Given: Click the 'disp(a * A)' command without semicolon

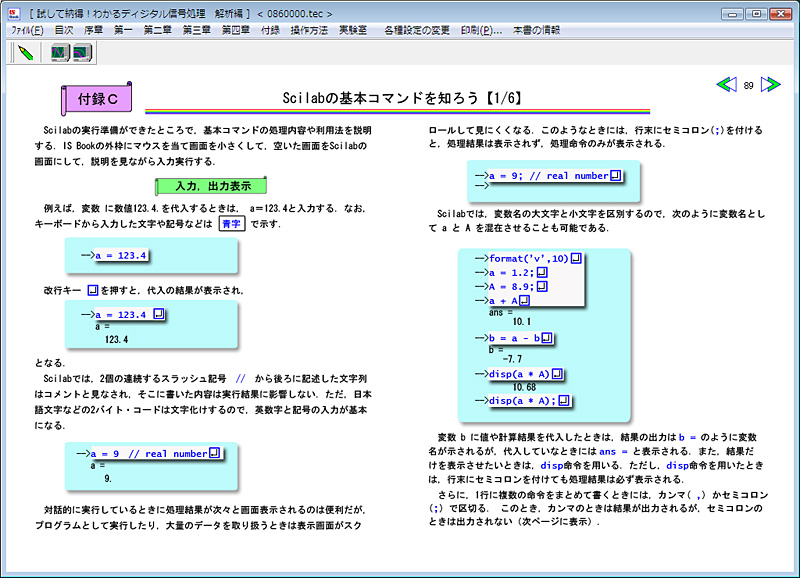Looking at the screenshot, I should coord(519,374).
